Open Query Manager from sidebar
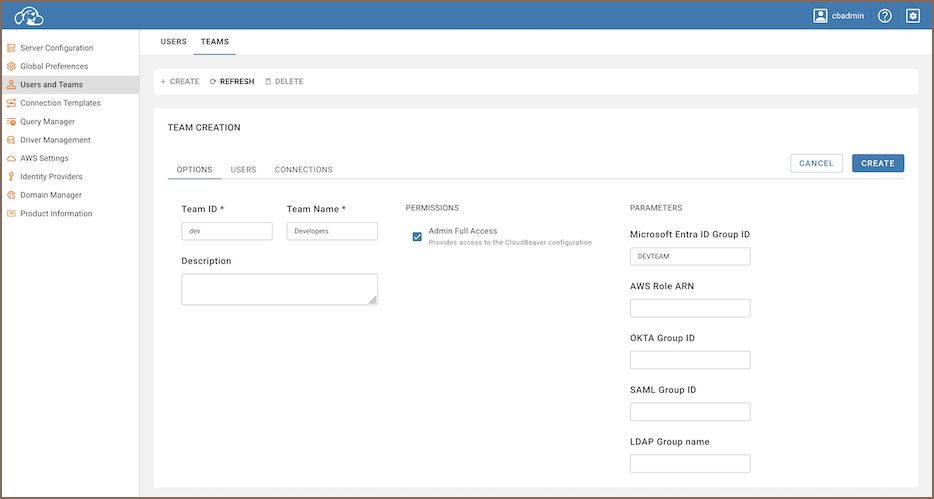This screenshot has height=499, width=934. click(x=47, y=122)
